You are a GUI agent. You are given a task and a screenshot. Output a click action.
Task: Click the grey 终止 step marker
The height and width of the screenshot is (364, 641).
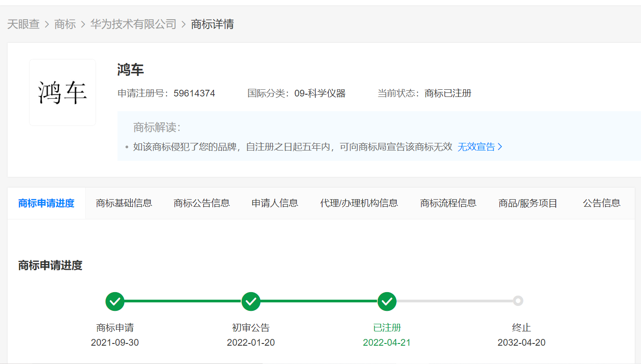tap(518, 301)
